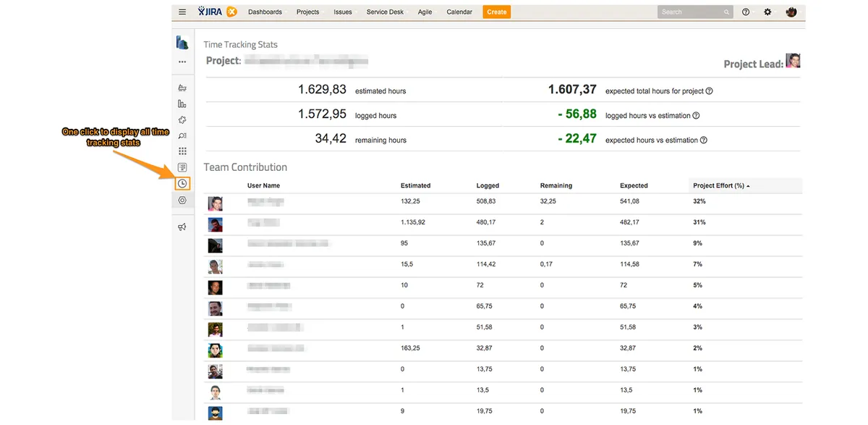Click the orange Create button

pos(497,12)
